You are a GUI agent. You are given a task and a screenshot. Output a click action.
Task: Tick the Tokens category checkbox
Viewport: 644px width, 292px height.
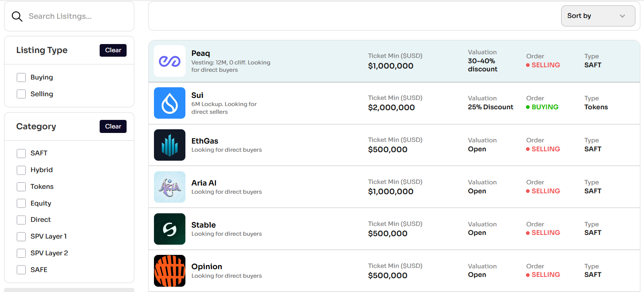21,187
